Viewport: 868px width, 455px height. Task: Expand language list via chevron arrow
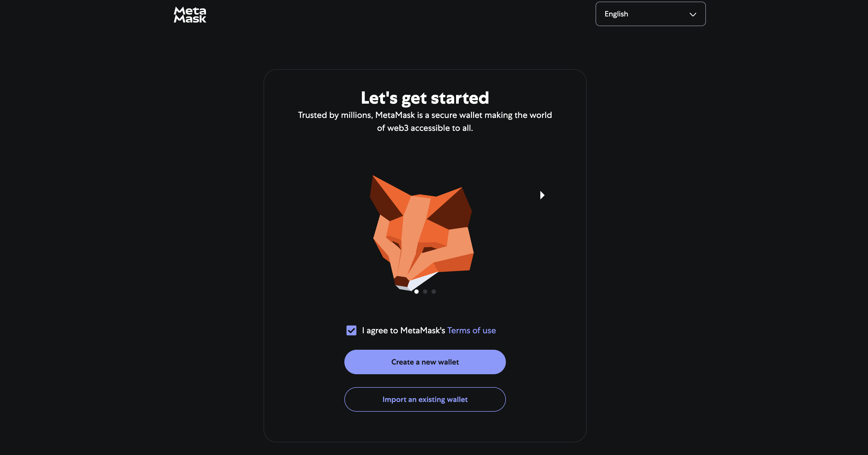693,15
